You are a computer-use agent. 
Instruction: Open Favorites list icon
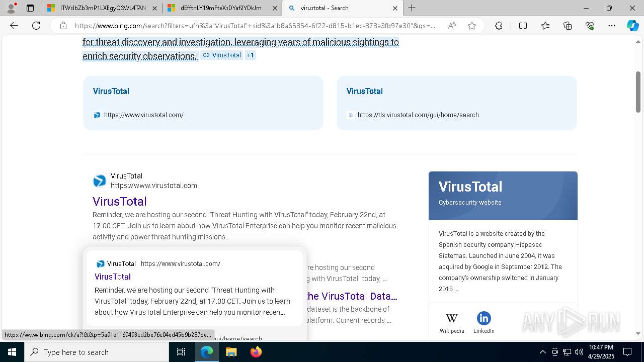pyautogui.click(x=545, y=26)
